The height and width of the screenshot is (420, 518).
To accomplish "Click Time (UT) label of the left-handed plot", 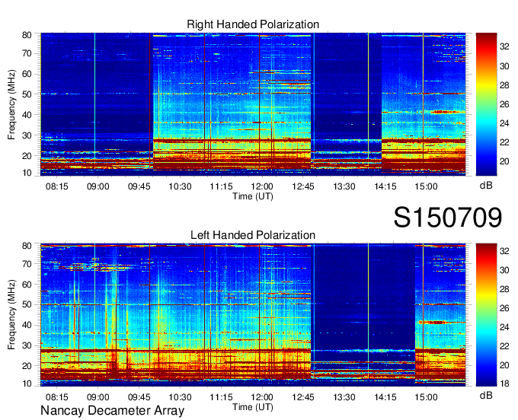I will point(253,407).
